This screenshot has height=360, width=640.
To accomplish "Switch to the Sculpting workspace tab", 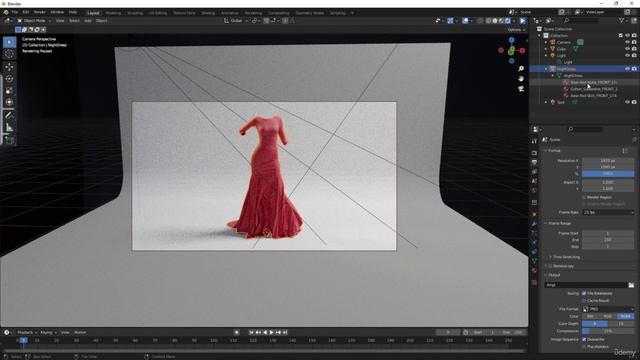I will tap(135, 13).
